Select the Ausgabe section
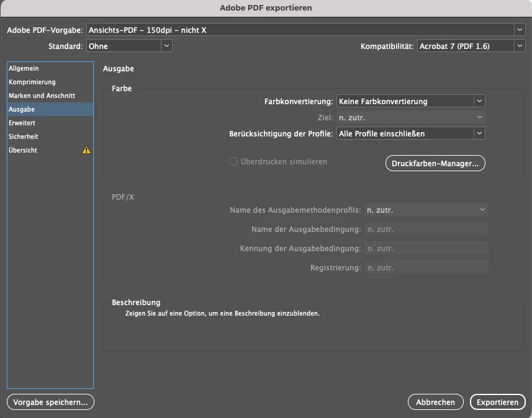Image resolution: width=532 pixels, height=418 pixels. click(50, 109)
